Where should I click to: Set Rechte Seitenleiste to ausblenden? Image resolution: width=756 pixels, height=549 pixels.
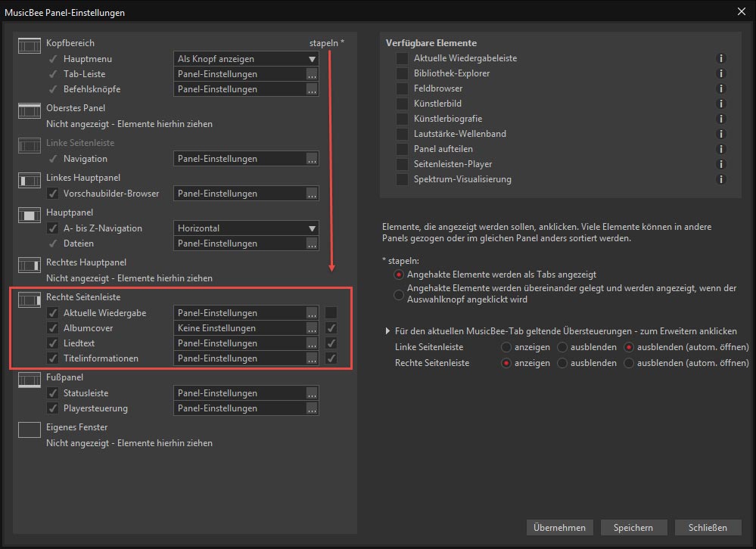(562, 363)
